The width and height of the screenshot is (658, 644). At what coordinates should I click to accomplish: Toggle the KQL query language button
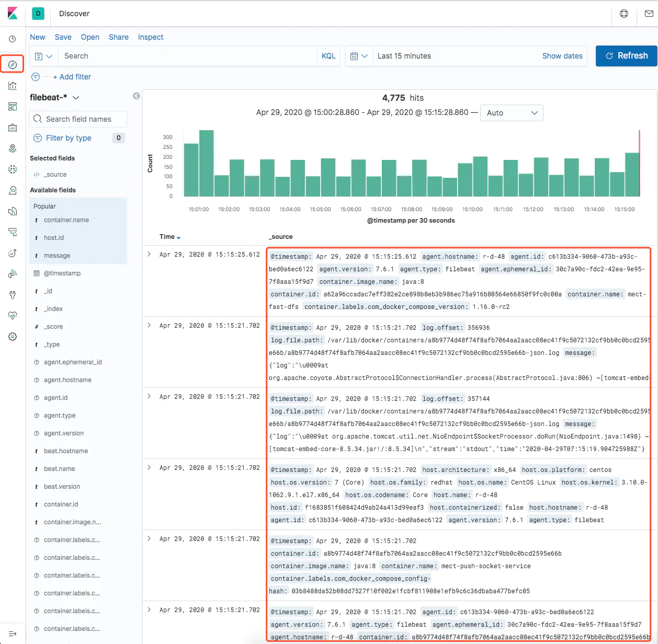pos(328,56)
